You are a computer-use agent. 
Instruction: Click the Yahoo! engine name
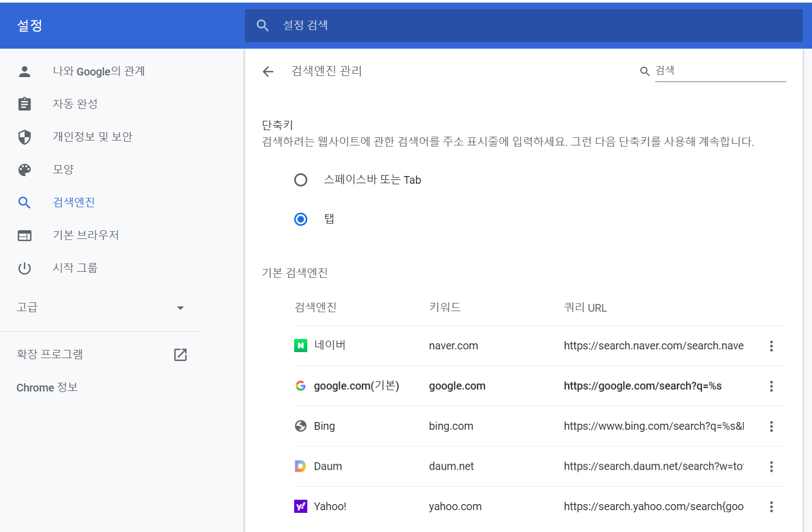(330, 506)
